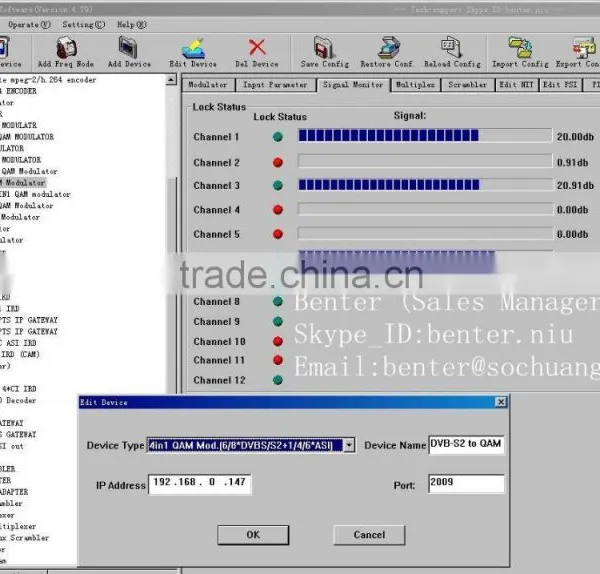The image size is (600, 574).
Task: Click the Import Config icon
Action: tap(520, 48)
